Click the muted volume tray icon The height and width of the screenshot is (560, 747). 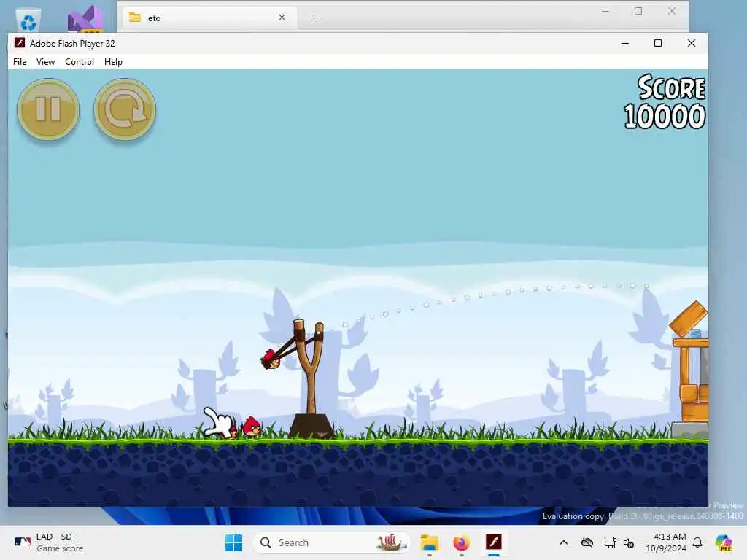tap(629, 542)
